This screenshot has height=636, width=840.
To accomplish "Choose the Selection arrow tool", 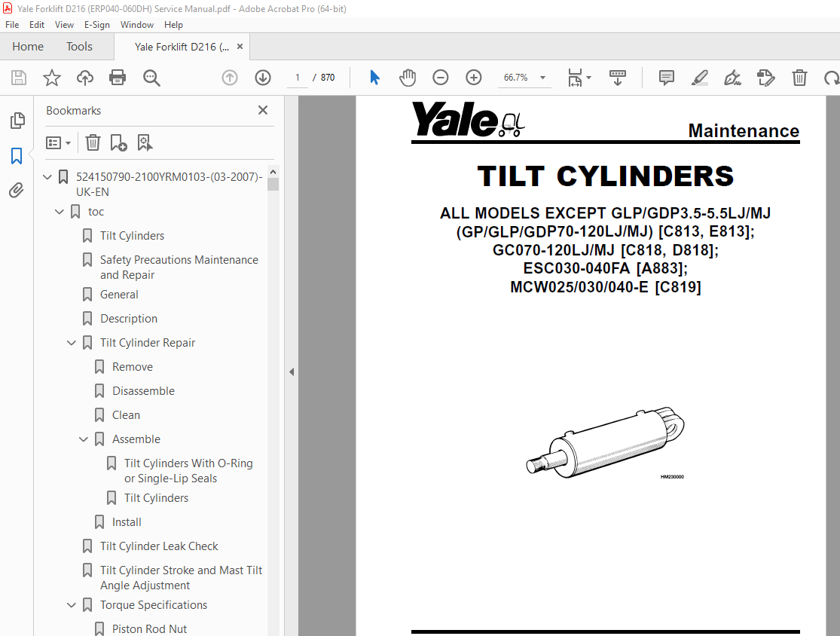I will click(374, 78).
